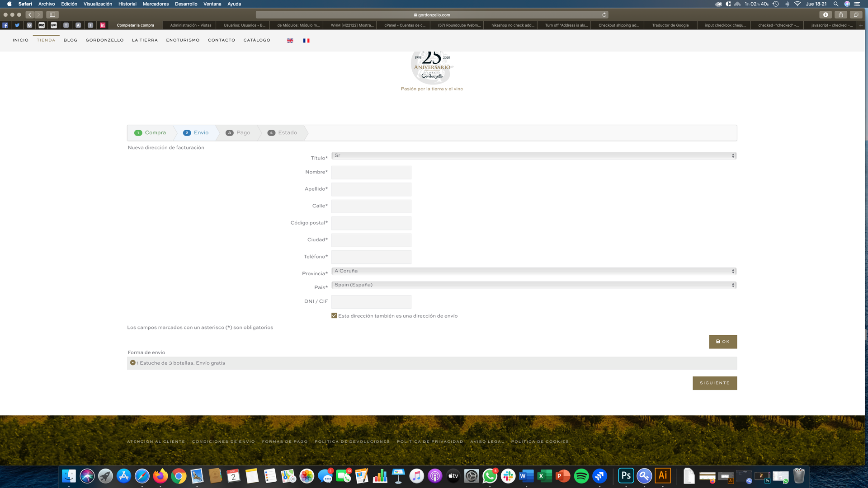The width and height of the screenshot is (868, 488).
Task: Click the Twitter bookmark icon
Action: (x=17, y=25)
